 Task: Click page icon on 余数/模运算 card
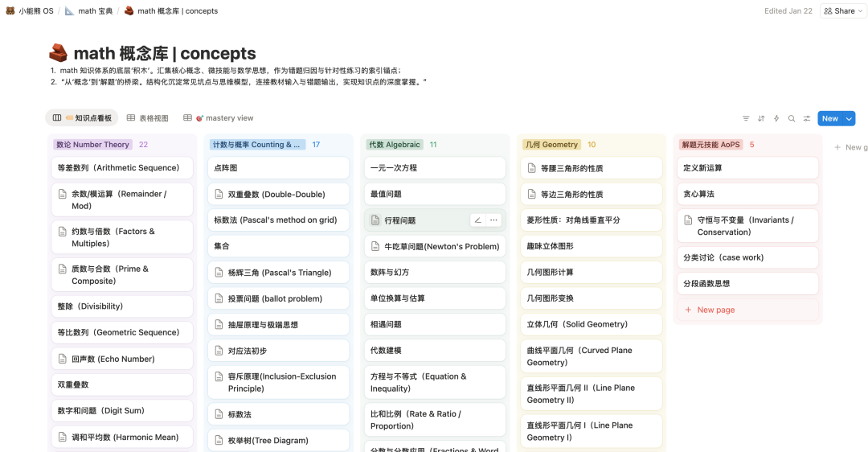point(63,194)
